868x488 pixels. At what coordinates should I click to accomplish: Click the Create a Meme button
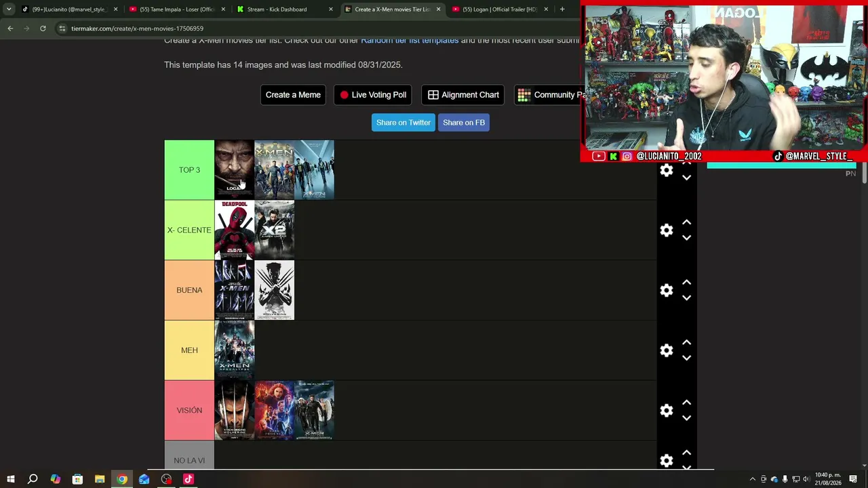(293, 95)
